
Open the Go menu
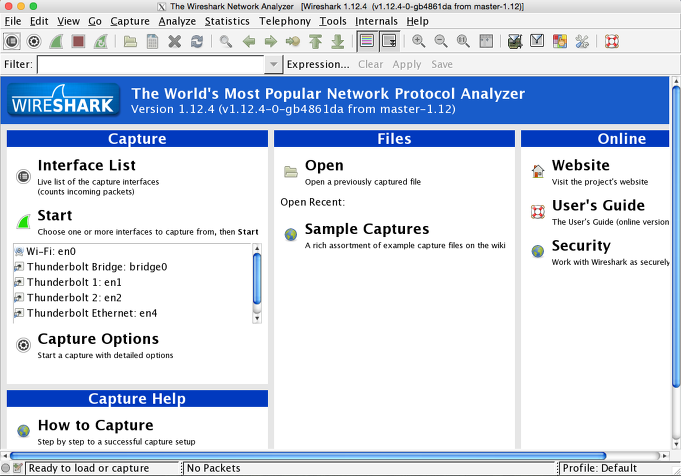[95, 21]
